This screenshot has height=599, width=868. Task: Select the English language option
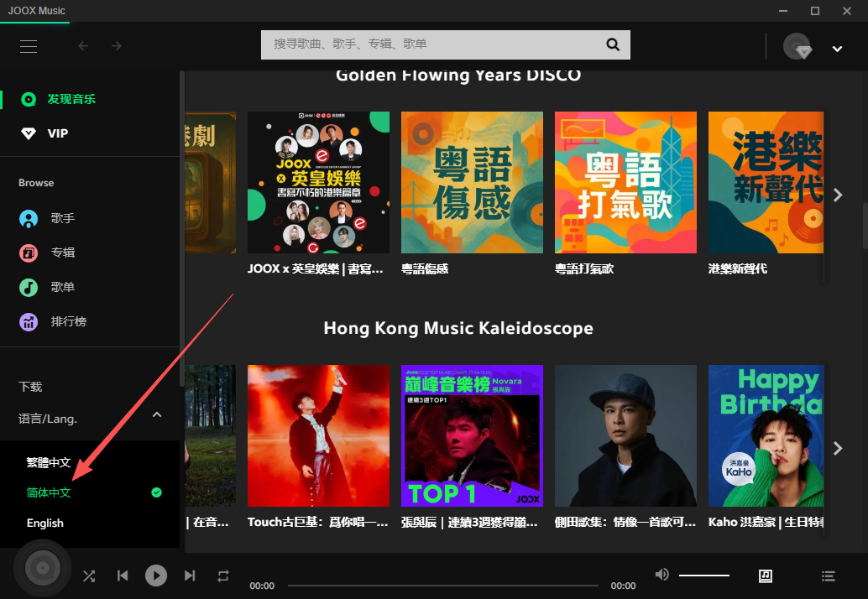pyautogui.click(x=45, y=523)
